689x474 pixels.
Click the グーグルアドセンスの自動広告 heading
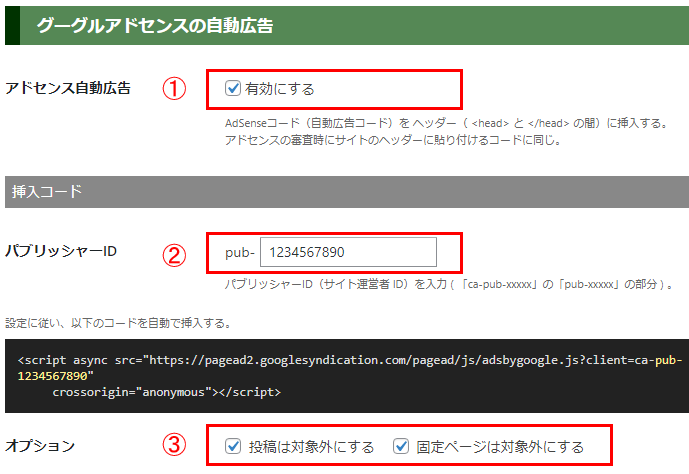[x=155, y=25]
